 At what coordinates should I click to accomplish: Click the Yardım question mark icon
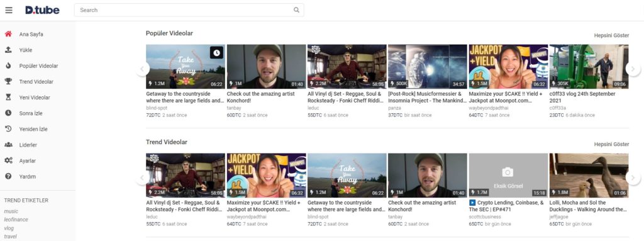[8, 176]
